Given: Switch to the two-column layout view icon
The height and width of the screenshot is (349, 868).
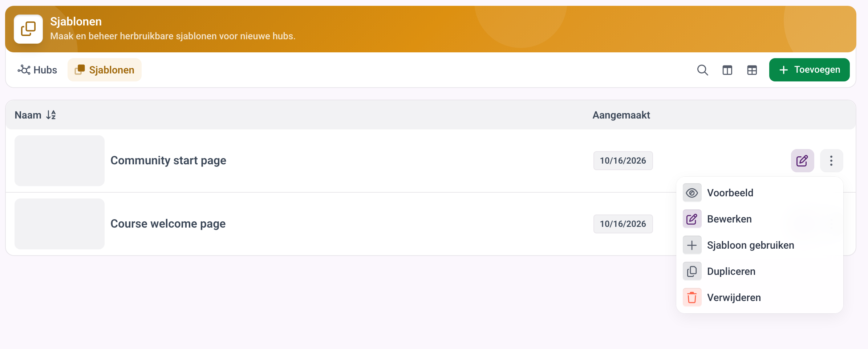Looking at the screenshot, I should 727,70.
